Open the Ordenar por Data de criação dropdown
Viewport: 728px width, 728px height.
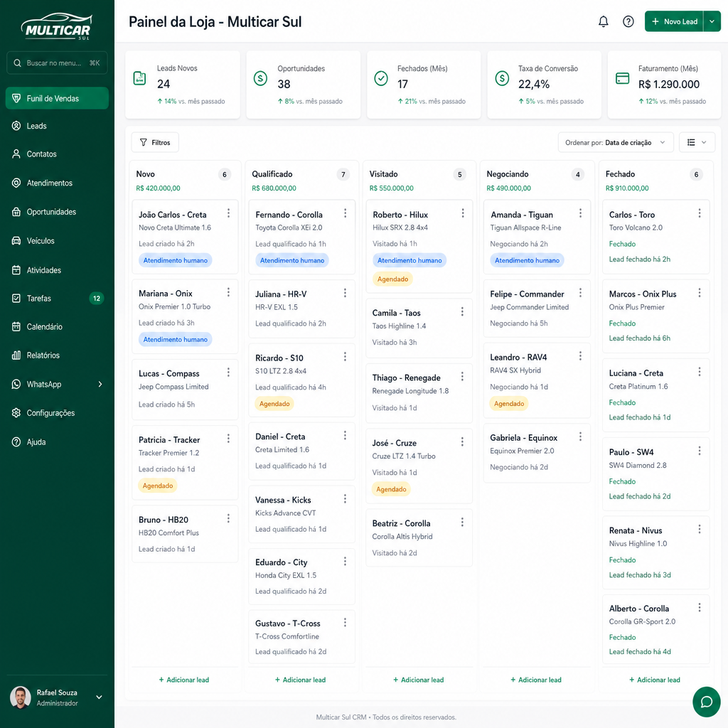(x=615, y=142)
